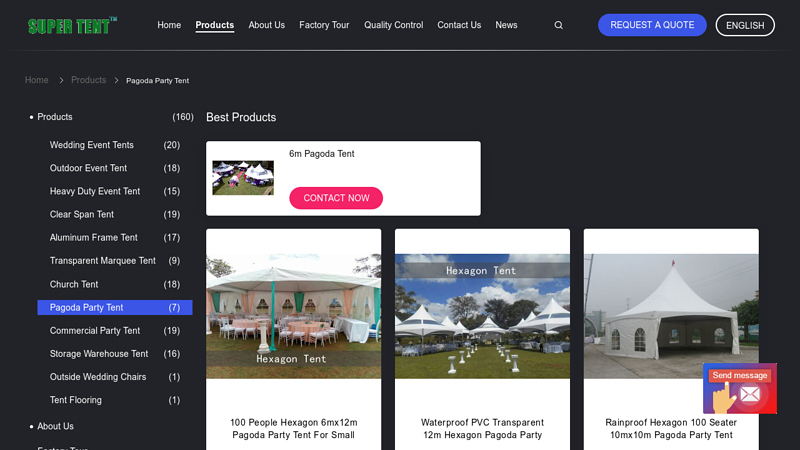Click 100 People Hexagon 6mx12m product title

click(293, 429)
